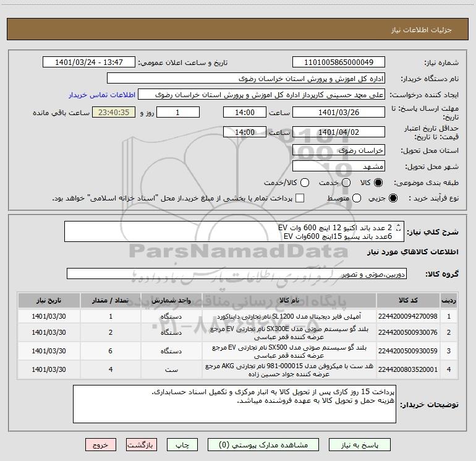Click quantity 6 in the SX500 row

point(111,351)
